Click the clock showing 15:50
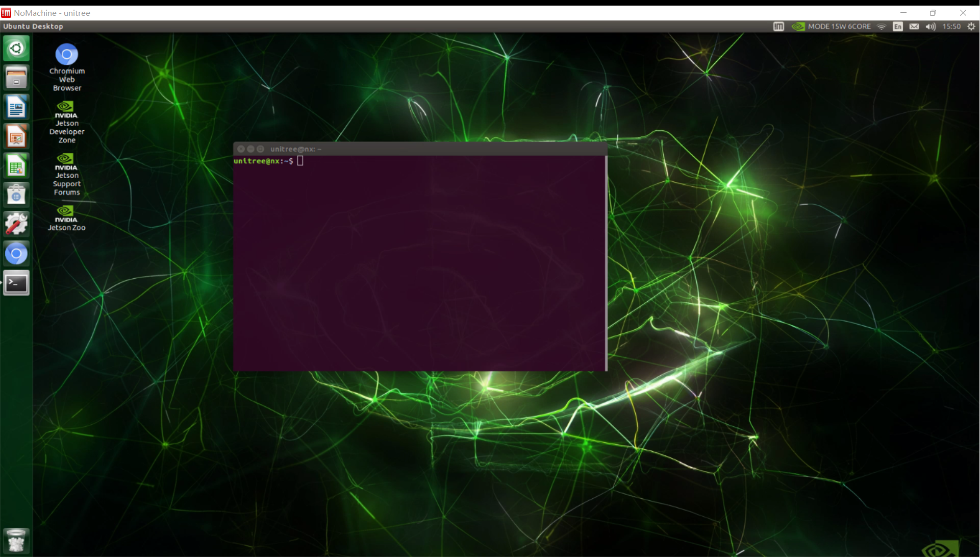Screen dimensions: 980x557 pyautogui.click(x=952, y=26)
